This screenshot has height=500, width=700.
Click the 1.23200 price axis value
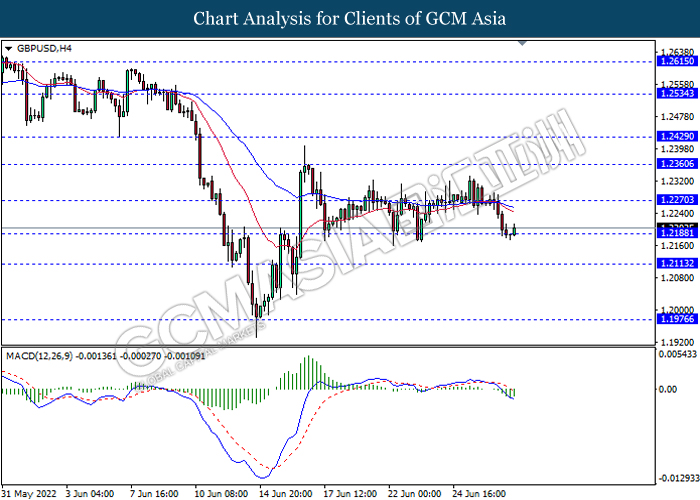[x=678, y=181]
